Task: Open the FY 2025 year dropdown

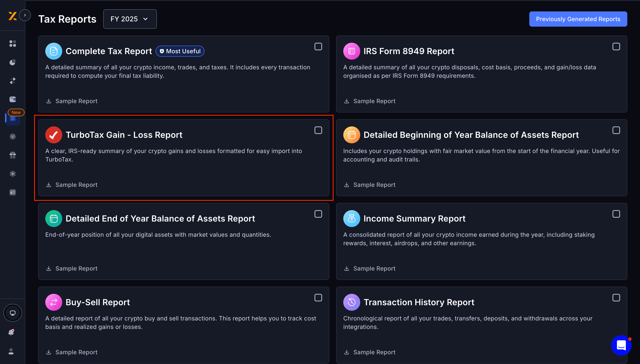Action: pos(130,19)
